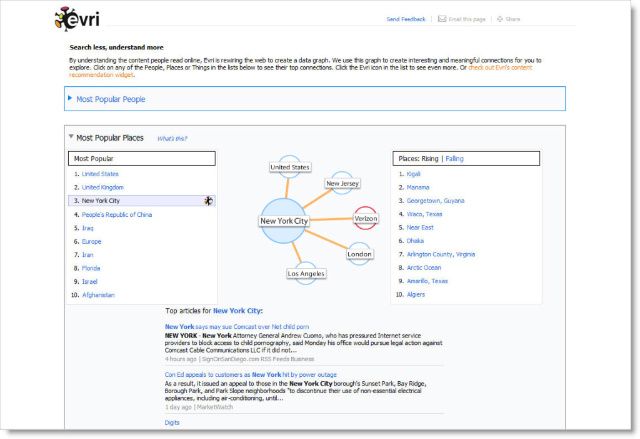Click the Email this page envelope icon
Viewport: 640px width, 439px height.
tap(442, 19)
